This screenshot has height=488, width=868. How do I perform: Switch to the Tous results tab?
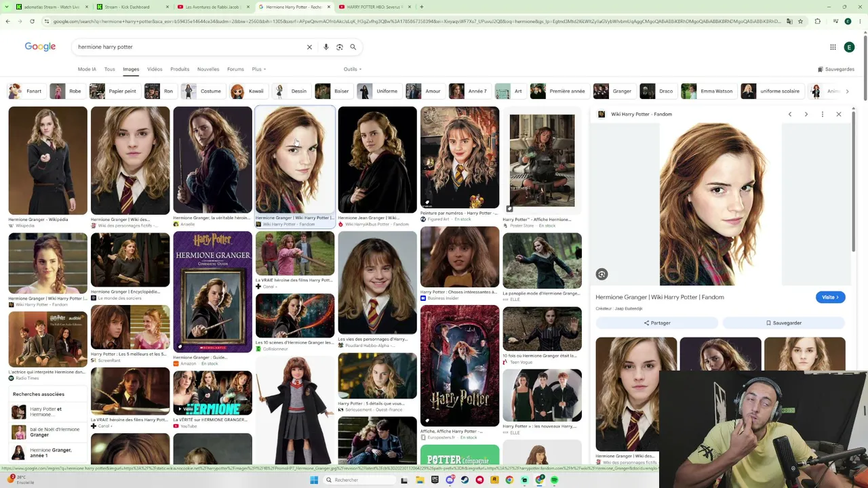point(109,69)
